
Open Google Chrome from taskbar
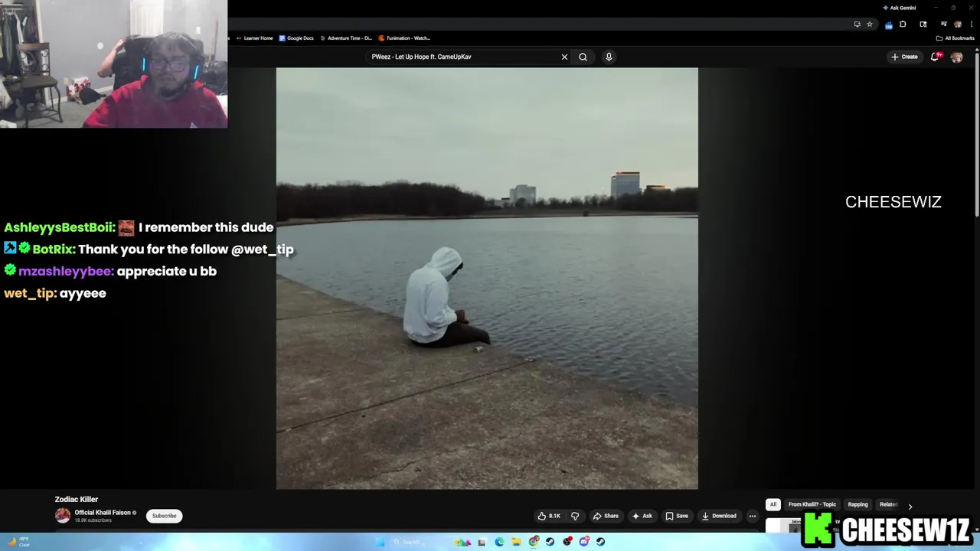coord(534,542)
